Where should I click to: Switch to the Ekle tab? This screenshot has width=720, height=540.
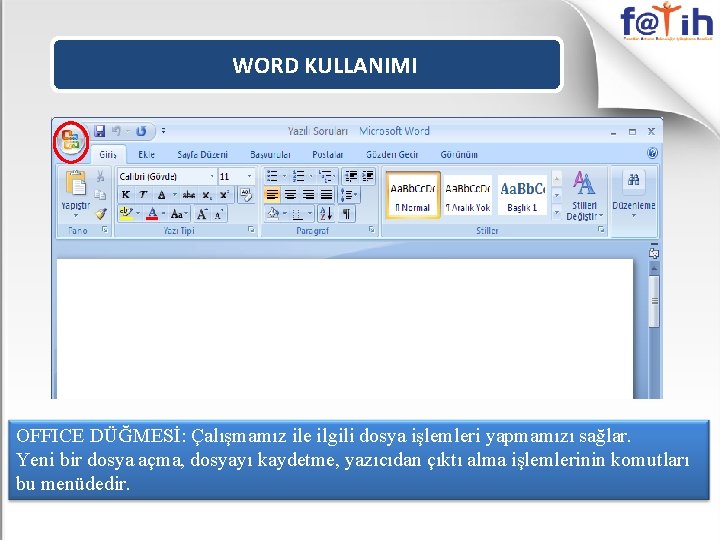146,155
